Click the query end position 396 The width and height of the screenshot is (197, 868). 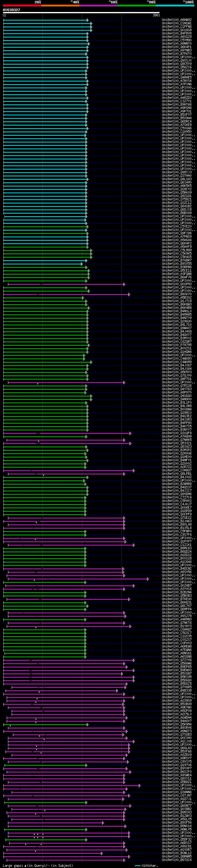pos(155,15)
